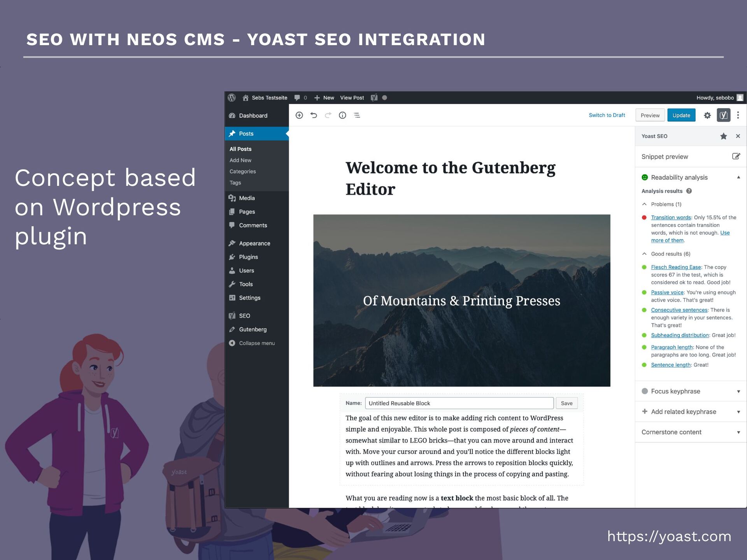
Task: Open Gutenberg in the admin sidebar
Action: tap(257, 329)
